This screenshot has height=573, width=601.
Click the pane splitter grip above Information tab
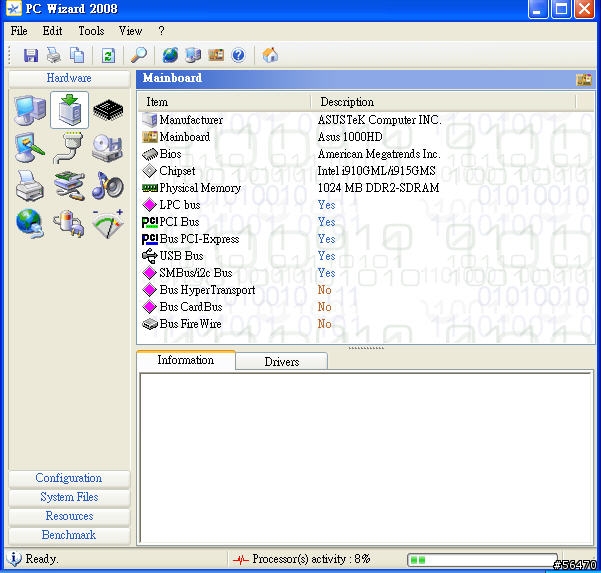[x=366, y=348]
